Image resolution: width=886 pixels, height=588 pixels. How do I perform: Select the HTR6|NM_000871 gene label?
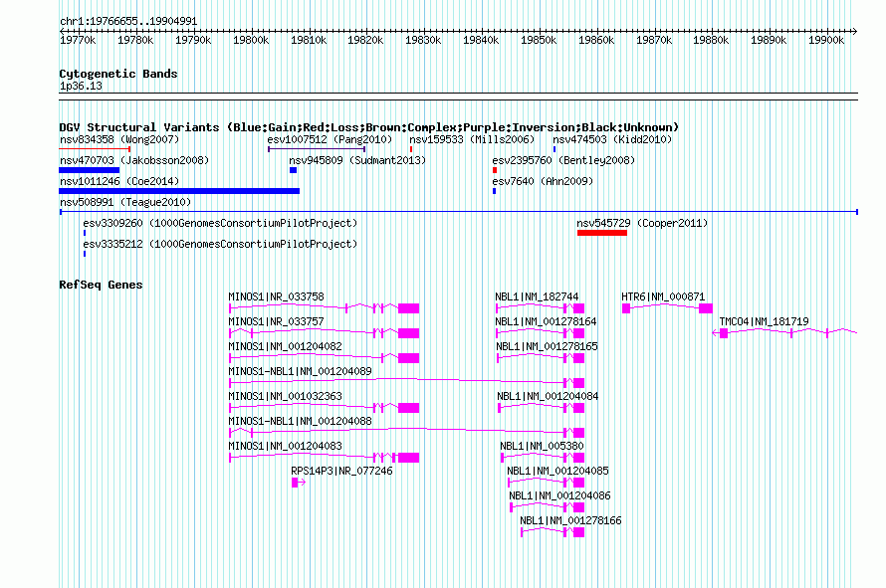tap(663, 296)
